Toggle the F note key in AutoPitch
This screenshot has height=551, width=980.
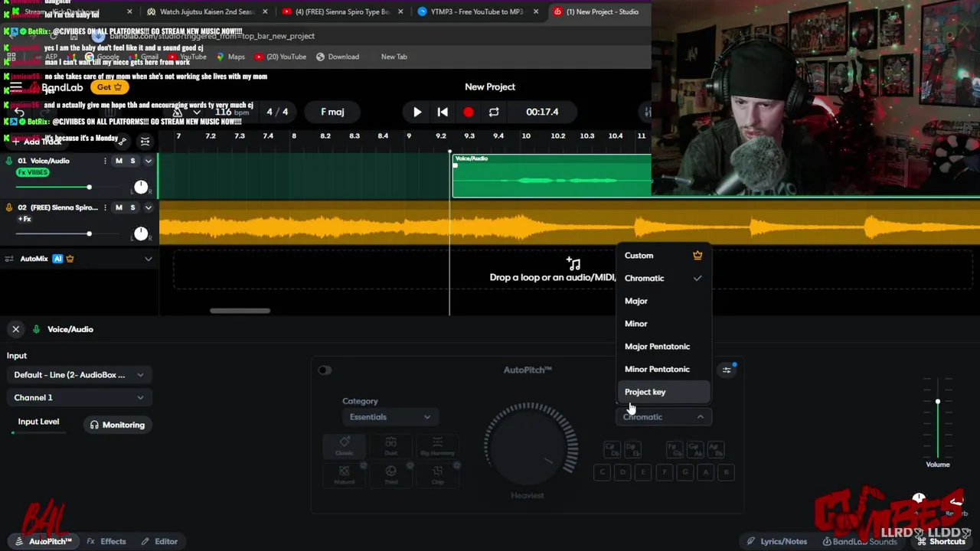tap(665, 472)
